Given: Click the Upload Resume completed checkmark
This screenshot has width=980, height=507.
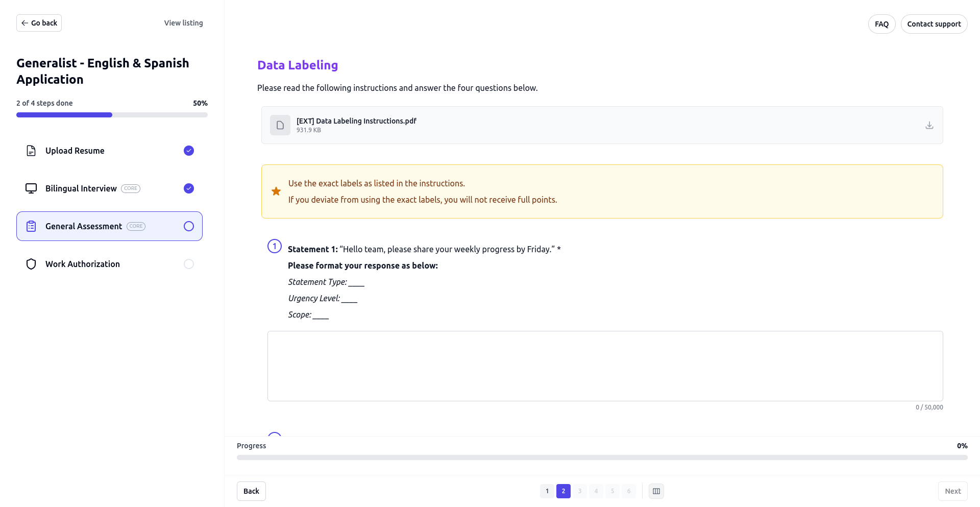Looking at the screenshot, I should tap(189, 151).
